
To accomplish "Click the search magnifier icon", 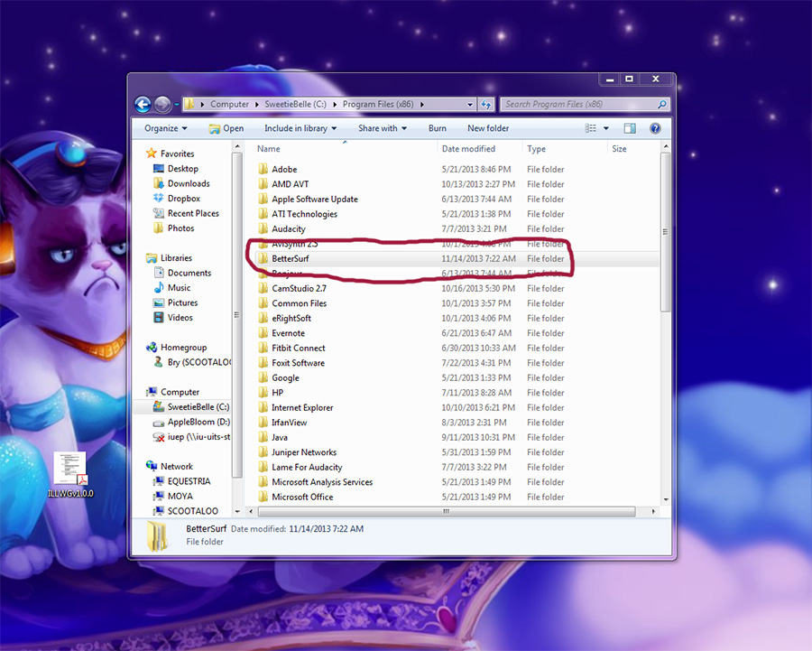I will click(x=662, y=104).
